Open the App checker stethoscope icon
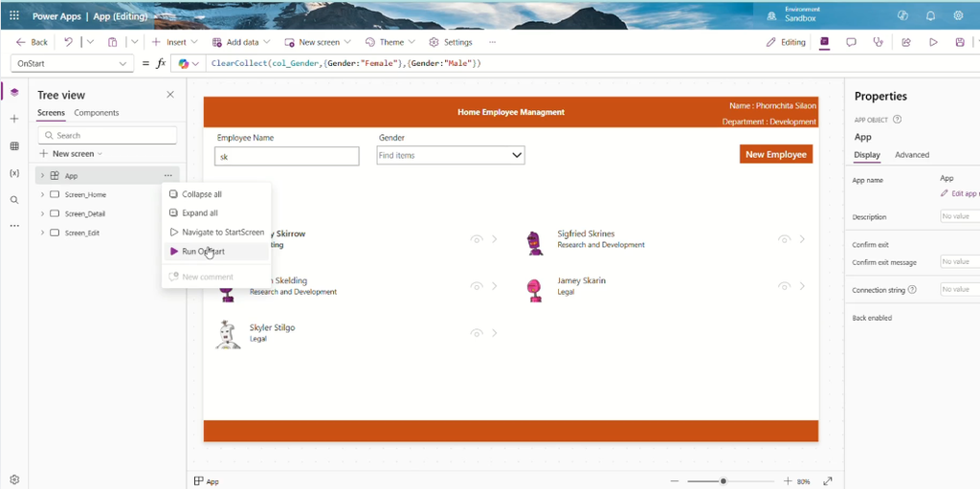 tap(879, 42)
